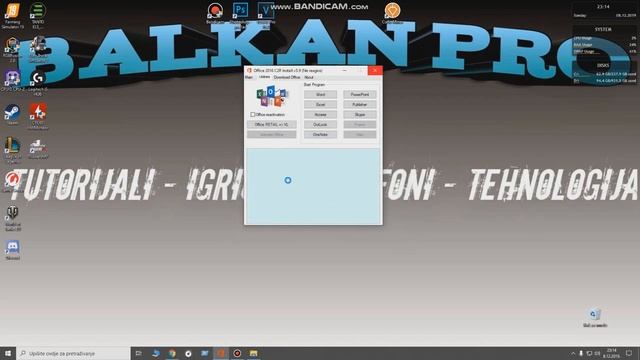Close the Office 2016 C2R Install window
The image size is (640, 360).
[375, 70]
